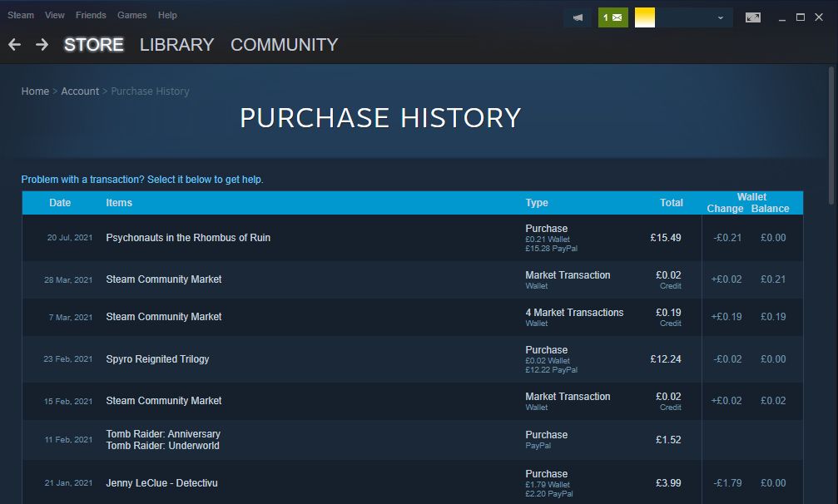Open the View menu
This screenshot has height=504, width=838.
tap(54, 15)
